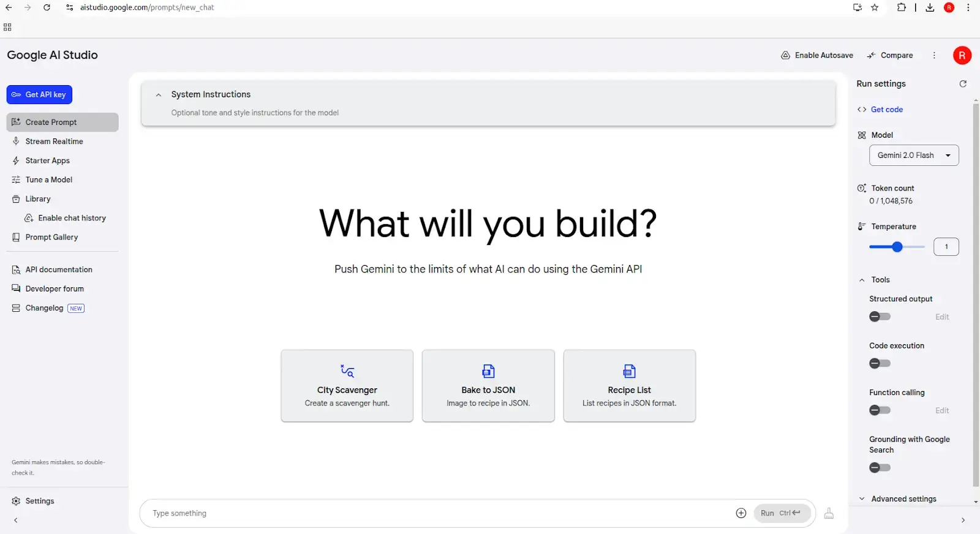980x534 pixels.
Task: Click the install app icon in address bar
Action: pos(858,7)
